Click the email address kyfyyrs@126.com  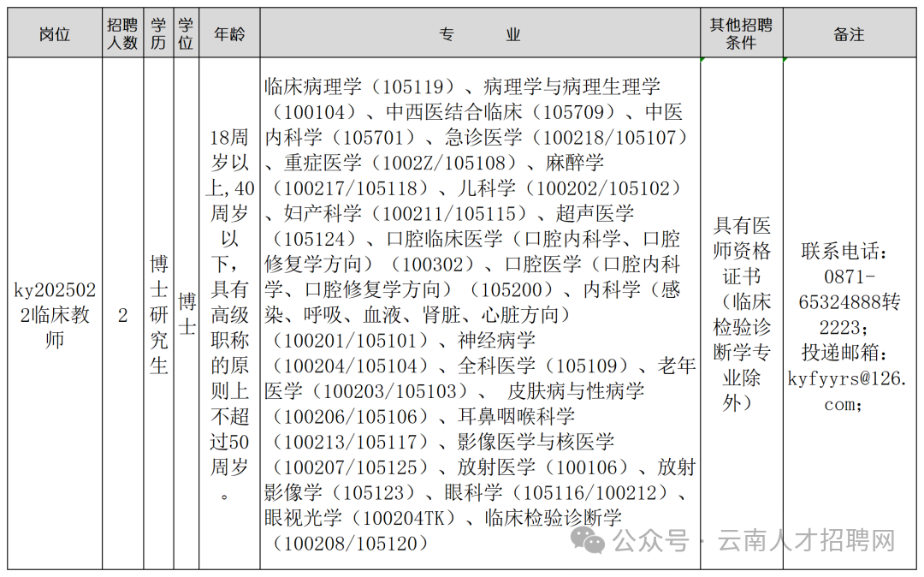(848, 387)
